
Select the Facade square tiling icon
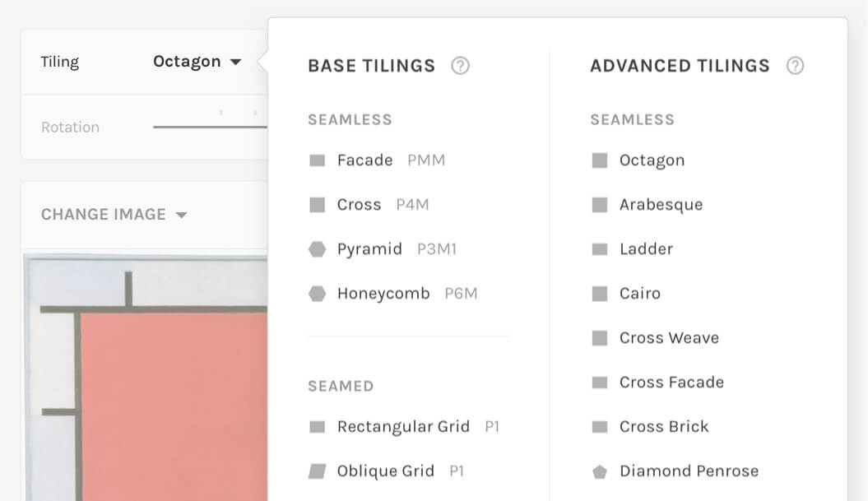tap(318, 160)
